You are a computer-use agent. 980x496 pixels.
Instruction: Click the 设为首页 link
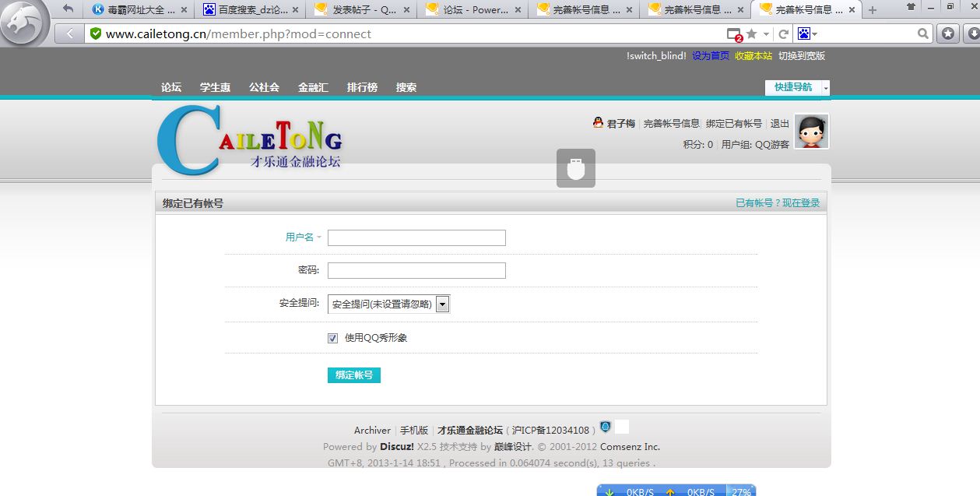[x=711, y=56]
